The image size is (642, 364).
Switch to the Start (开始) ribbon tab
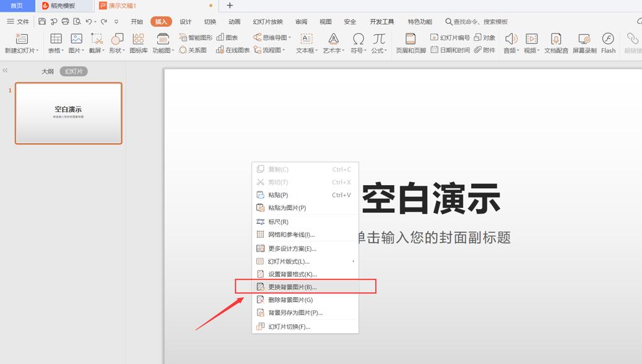137,22
